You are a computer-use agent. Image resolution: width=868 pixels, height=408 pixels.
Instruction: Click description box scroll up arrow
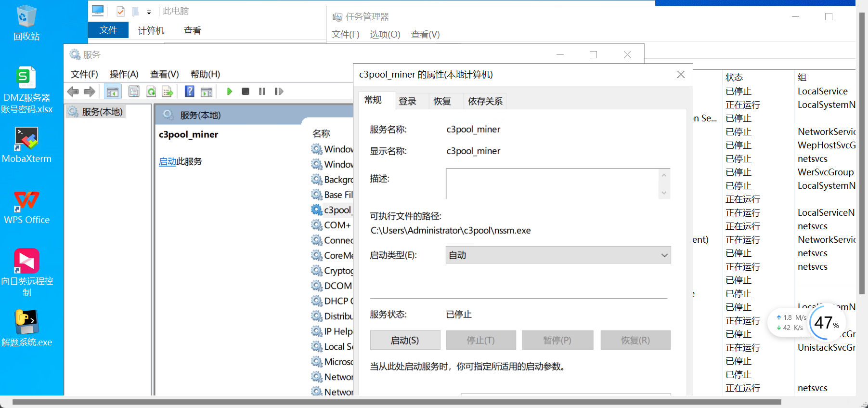click(x=664, y=175)
